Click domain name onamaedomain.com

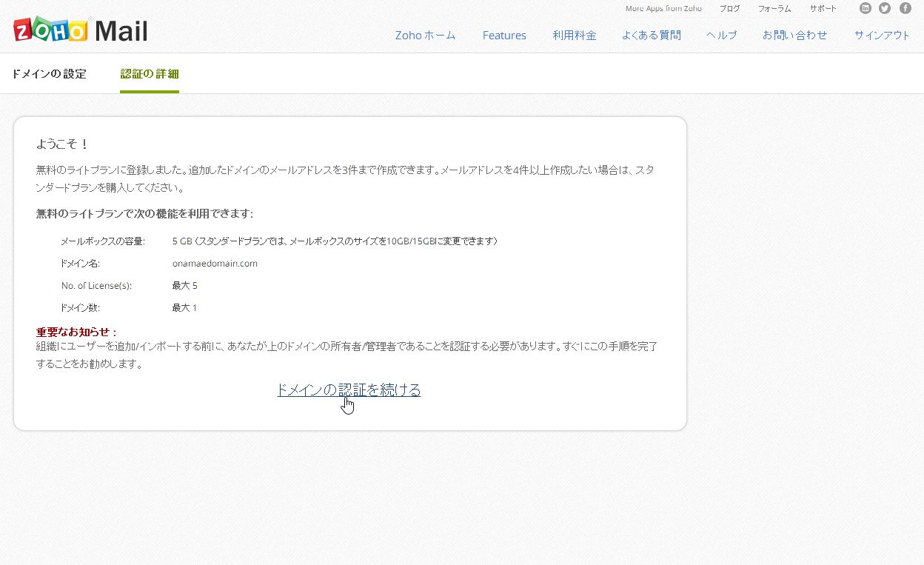[x=215, y=264]
